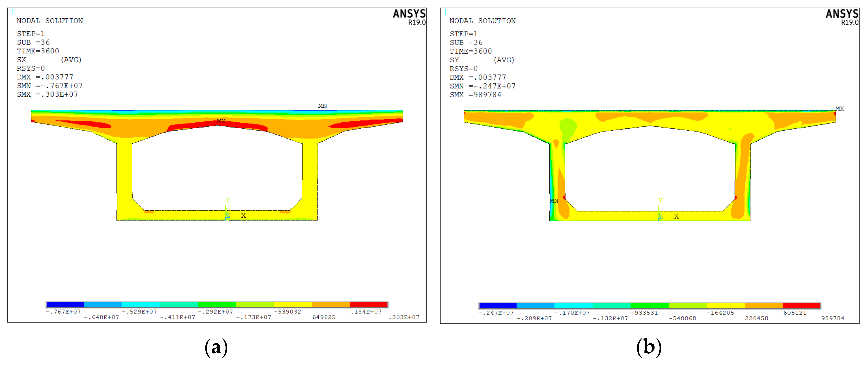Select the dark blue legend swatch in SX plot
Viewport: 868px width, 365px height.
point(65,305)
